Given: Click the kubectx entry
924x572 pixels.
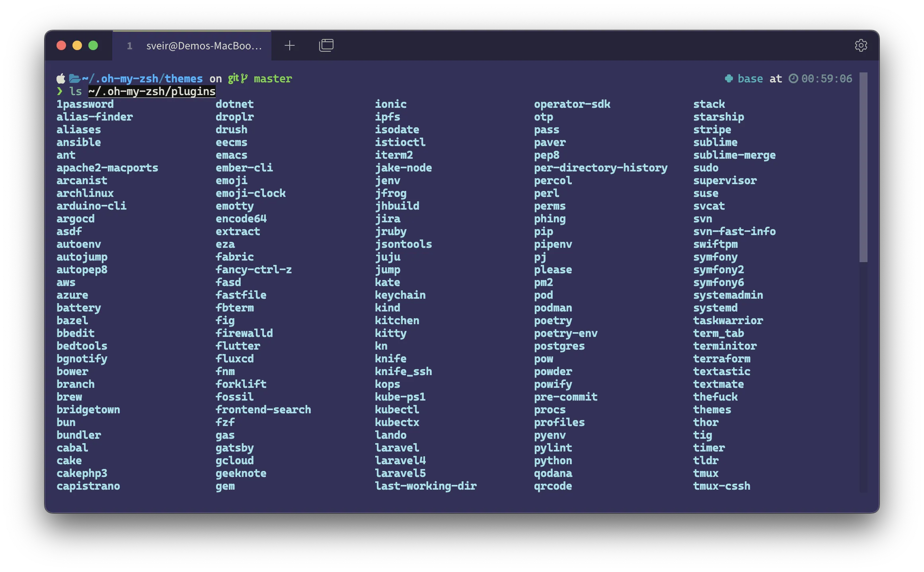Looking at the screenshot, I should click(397, 422).
